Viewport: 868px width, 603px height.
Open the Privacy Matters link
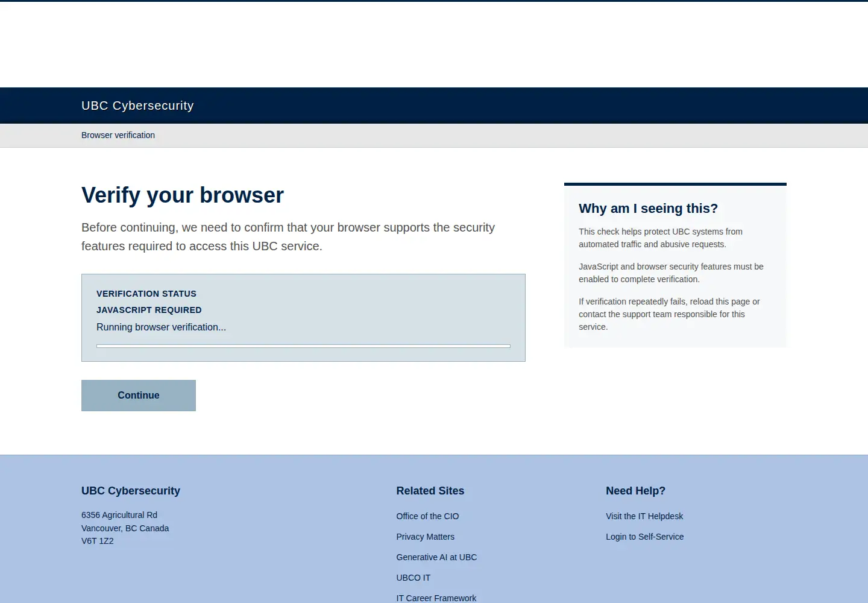pyautogui.click(x=426, y=537)
